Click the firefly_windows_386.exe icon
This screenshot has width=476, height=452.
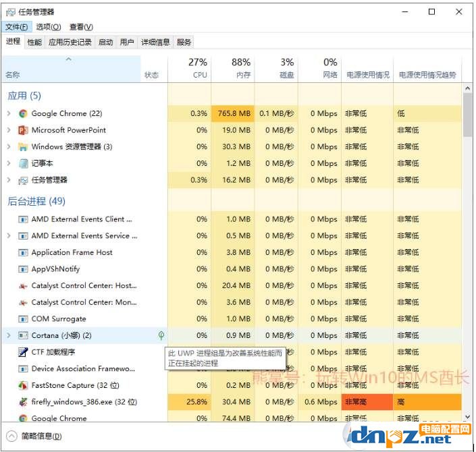coord(23,402)
